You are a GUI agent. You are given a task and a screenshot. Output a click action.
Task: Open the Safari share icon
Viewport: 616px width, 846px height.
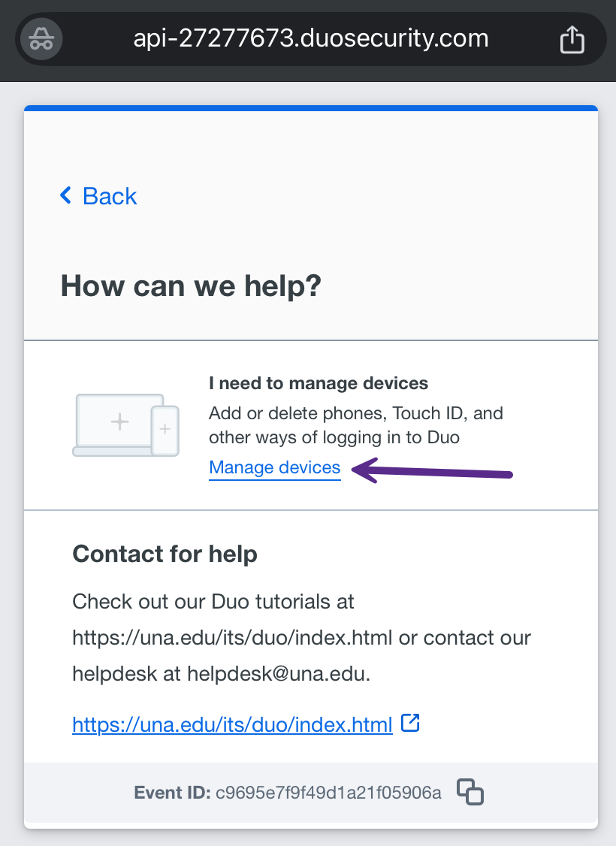[572, 39]
